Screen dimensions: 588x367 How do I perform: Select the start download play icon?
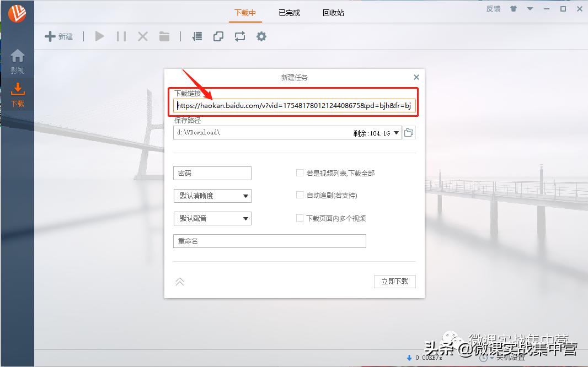(99, 36)
